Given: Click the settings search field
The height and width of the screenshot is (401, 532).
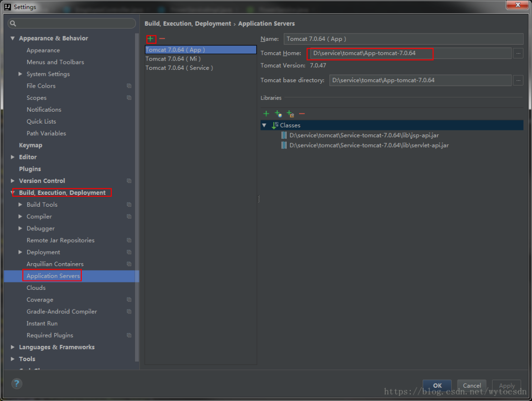Looking at the screenshot, I should 72,24.
